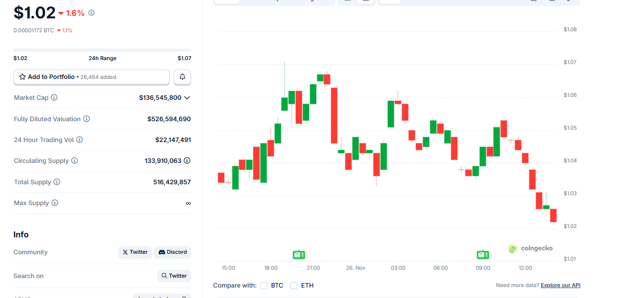Follow the Explore our API link
644x298 pixels.
click(x=560, y=286)
